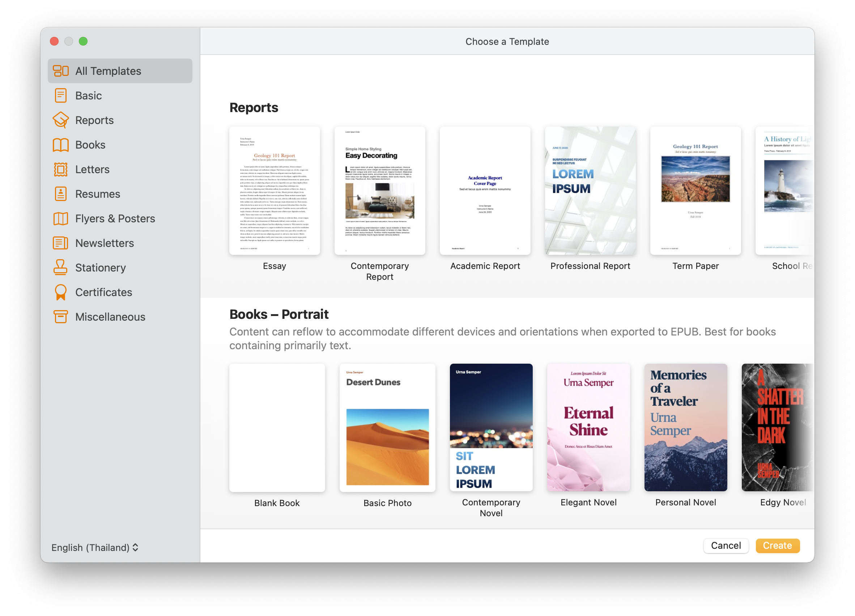Viewport: 855px width, 616px height.
Task: Open the English (Thailand) language dropdown
Action: [x=95, y=547]
